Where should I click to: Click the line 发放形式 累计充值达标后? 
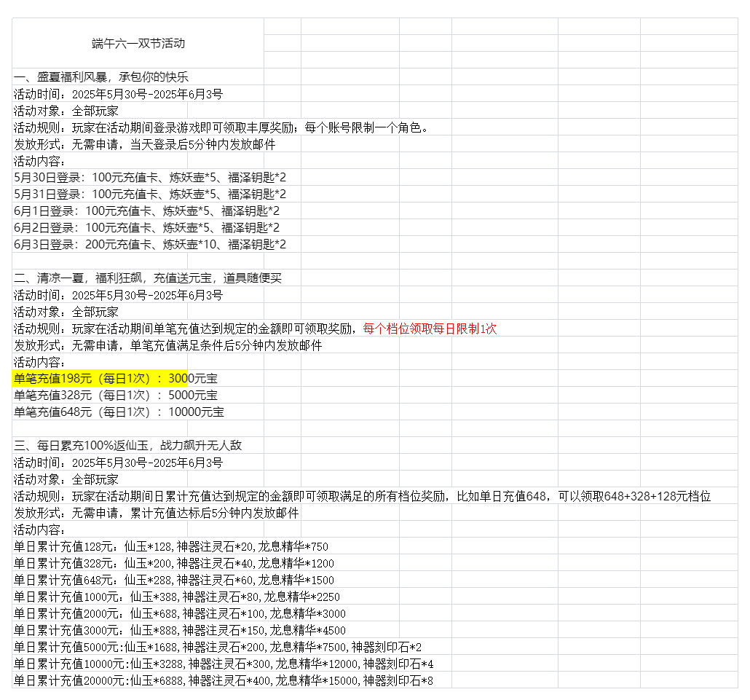(156, 513)
